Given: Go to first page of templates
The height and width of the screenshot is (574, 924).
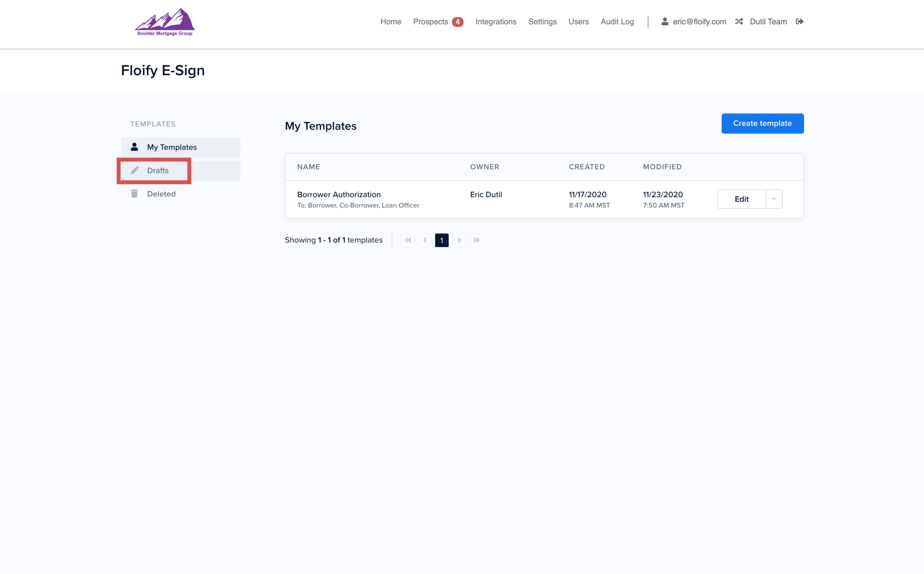Looking at the screenshot, I should click(x=408, y=240).
